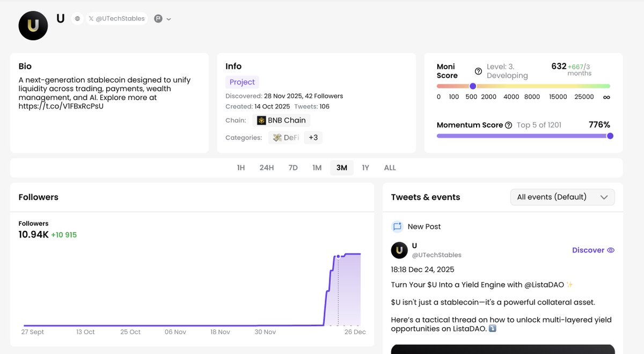
Task: Click the 10.94K followers value
Action: (33, 235)
